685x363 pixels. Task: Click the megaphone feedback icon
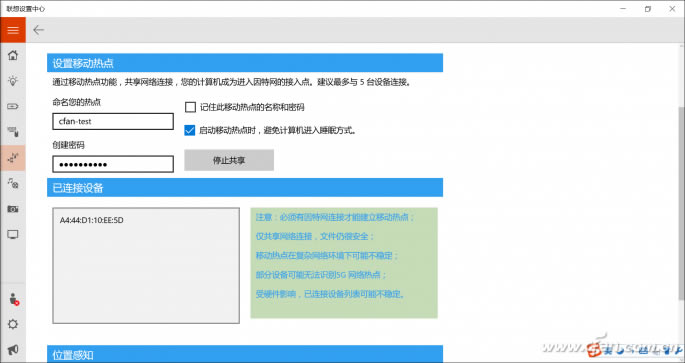point(13,349)
